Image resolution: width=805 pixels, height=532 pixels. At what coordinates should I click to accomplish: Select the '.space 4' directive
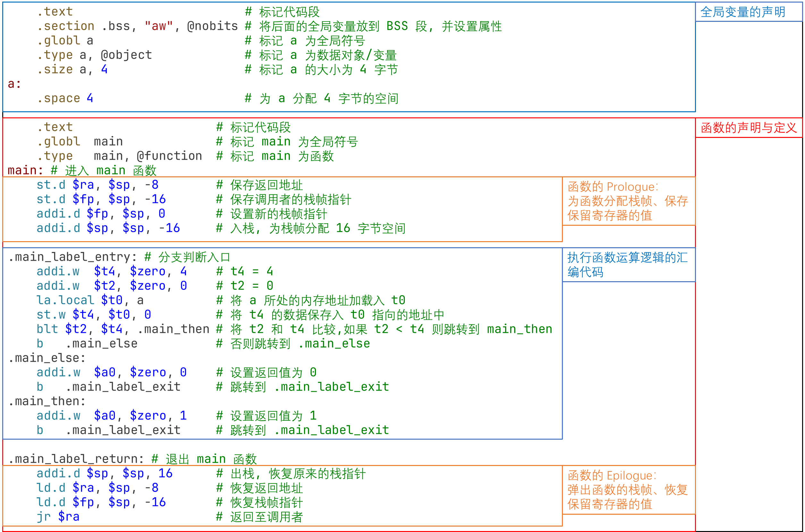65,98
